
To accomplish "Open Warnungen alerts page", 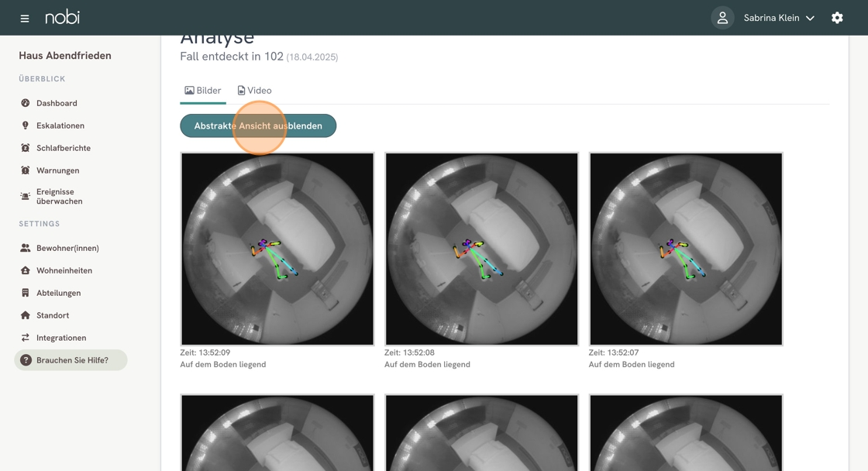I will point(57,170).
